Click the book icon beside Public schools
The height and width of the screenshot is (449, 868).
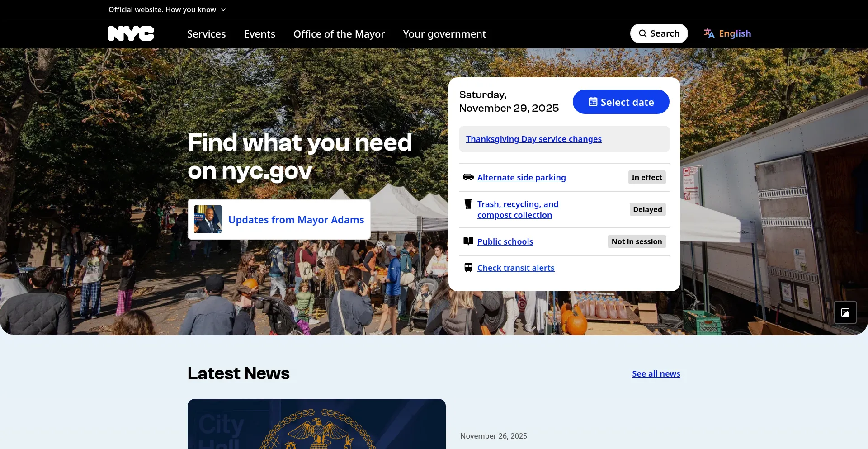click(x=468, y=241)
